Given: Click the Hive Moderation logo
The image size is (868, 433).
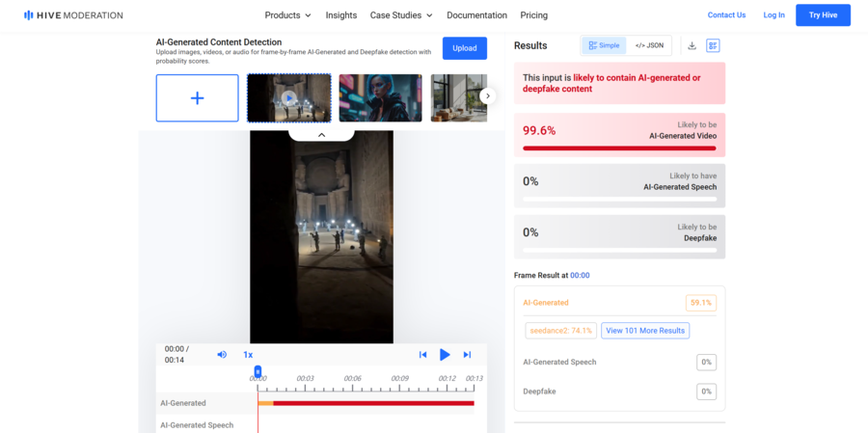Looking at the screenshot, I should (x=73, y=15).
